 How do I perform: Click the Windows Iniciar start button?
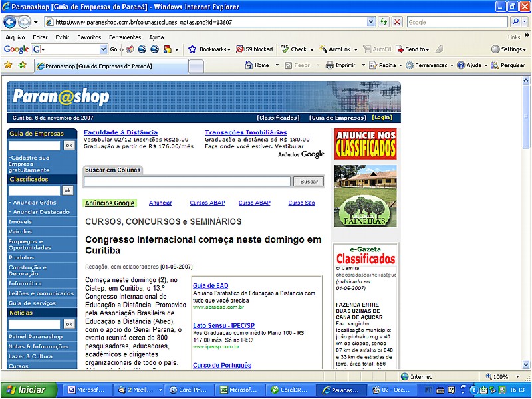[x=25, y=390]
